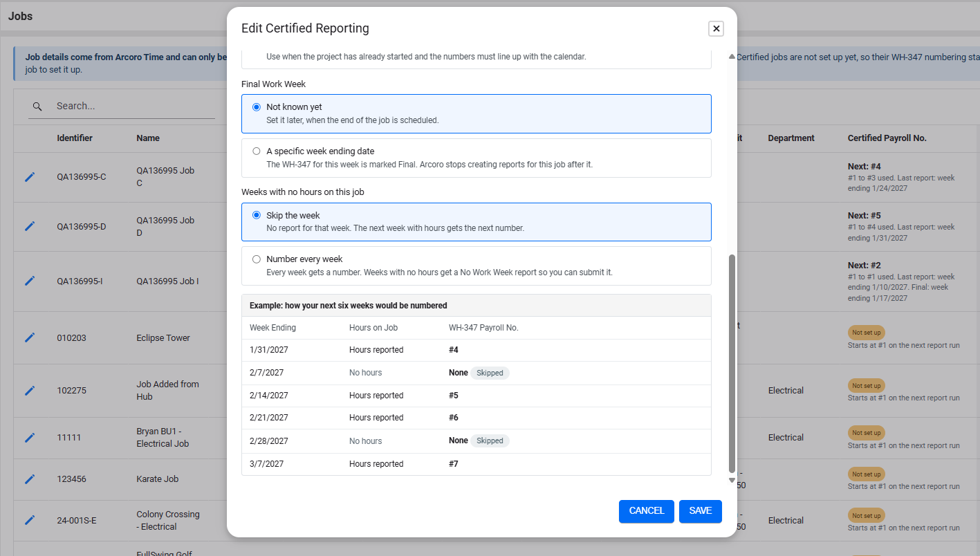Click Next: #5 payroll text for QA136995-D
This screenshot has height=556, width=980.
(865, 216)
